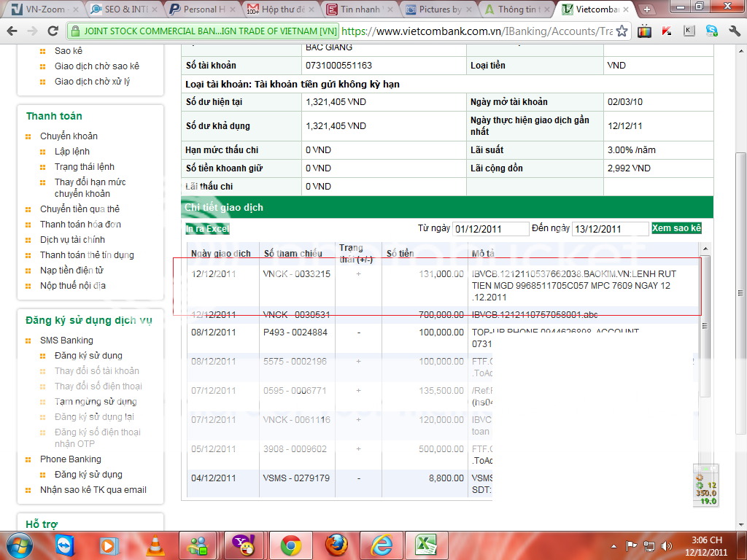This screenshot has height=560, width=747.
Task: Open Nộp thuế nội địa
Action: pos(73,285)
